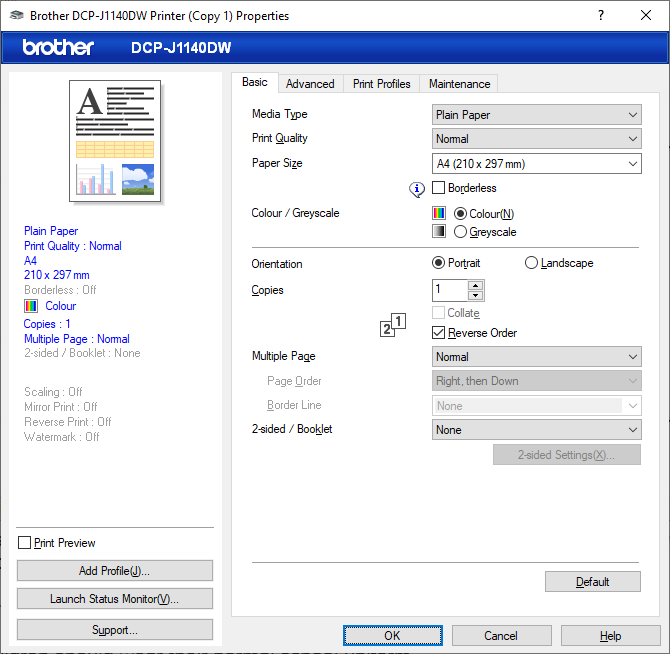Click the colour bars icon beside Colour(N)

pos(439,213)
